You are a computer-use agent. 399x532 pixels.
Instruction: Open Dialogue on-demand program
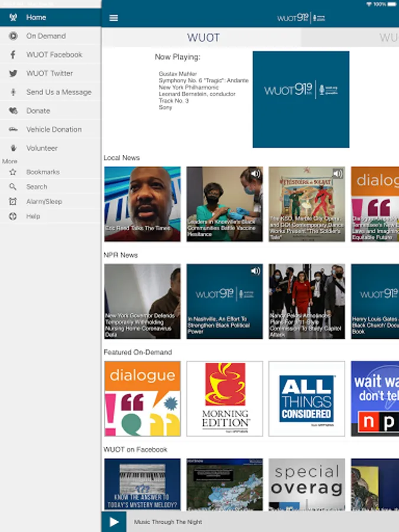(142, 398)
